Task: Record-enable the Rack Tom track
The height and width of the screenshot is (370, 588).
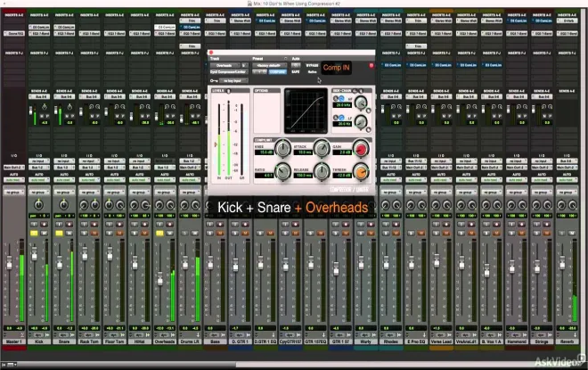Action: click(94, 225)
